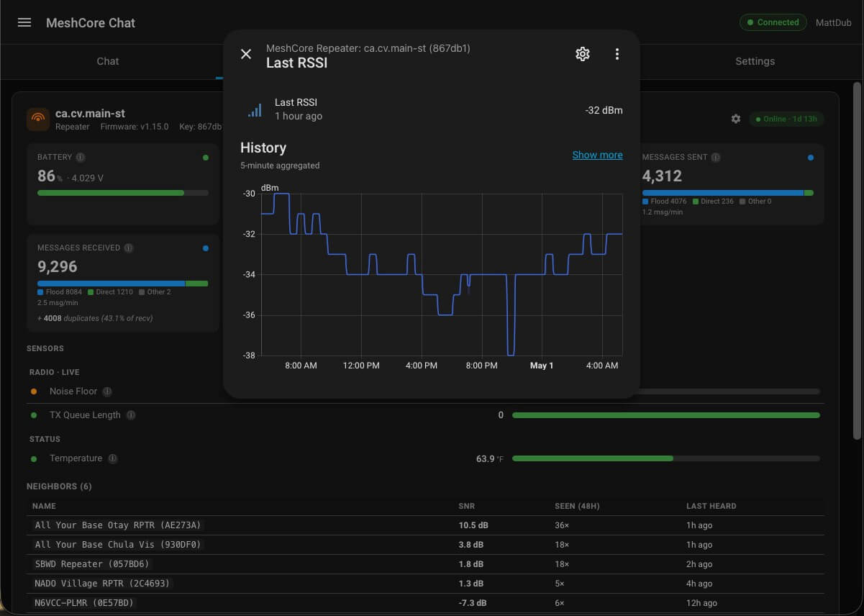This screenshot has height=616, width=864.
Task: Click the Connected status badge
Action: point(773,22)
